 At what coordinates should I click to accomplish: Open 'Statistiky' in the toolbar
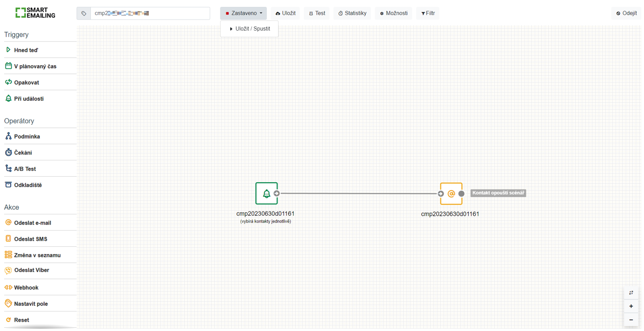pos(352,13)
